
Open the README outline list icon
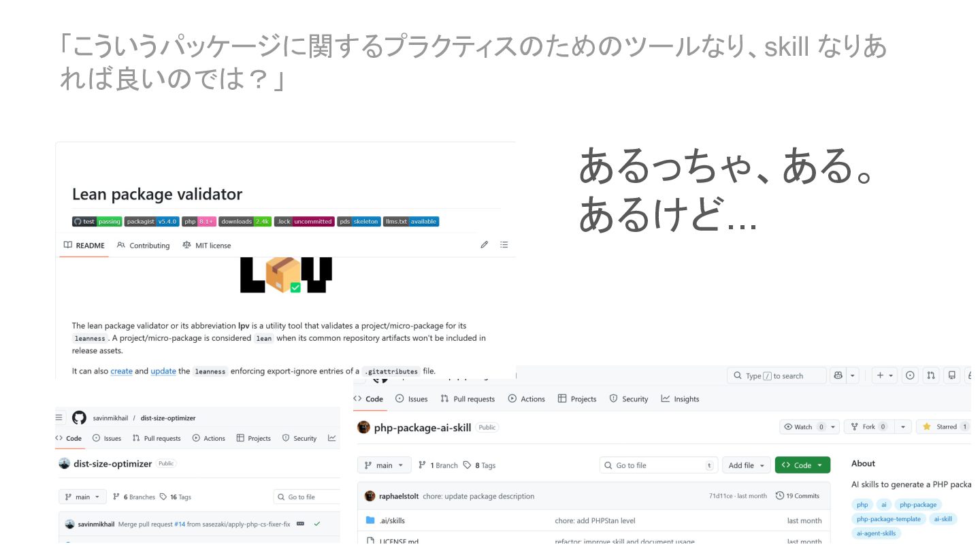point(504,245)
